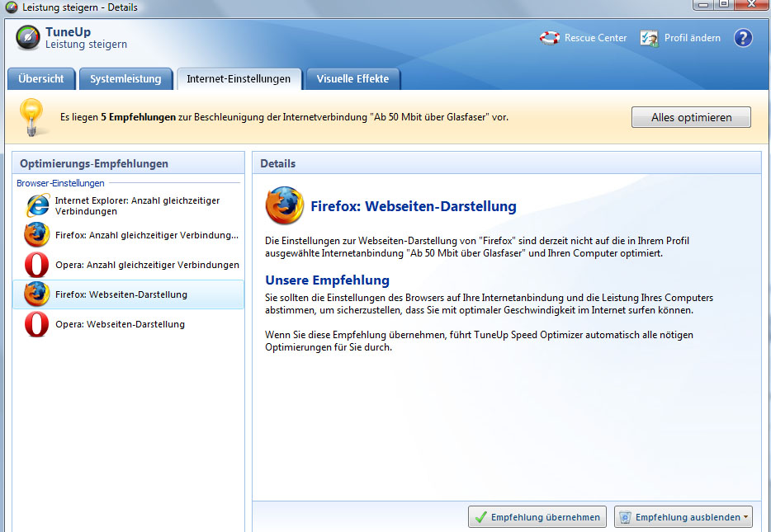Select Opera: Anzahl gleichzeitiger Verbindungen entry
Image resolution: width=771 pixels, height=532 pixels.
click(147, 265)
